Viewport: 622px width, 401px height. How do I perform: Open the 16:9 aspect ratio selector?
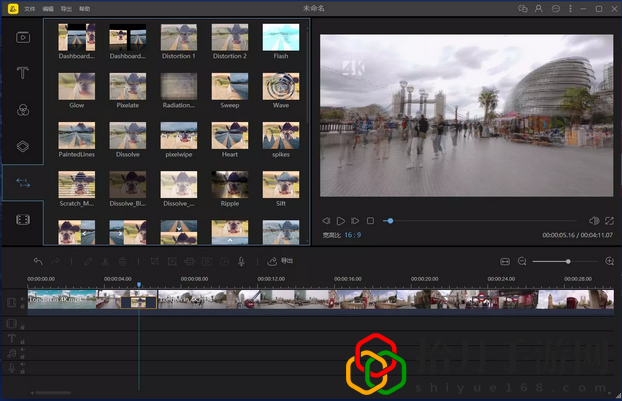click(x=353, y=235)
